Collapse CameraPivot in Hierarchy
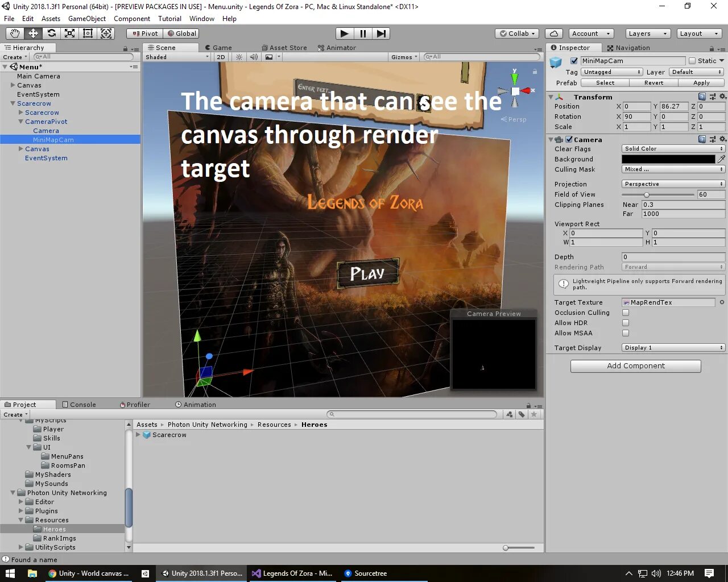 pos(21,122)
